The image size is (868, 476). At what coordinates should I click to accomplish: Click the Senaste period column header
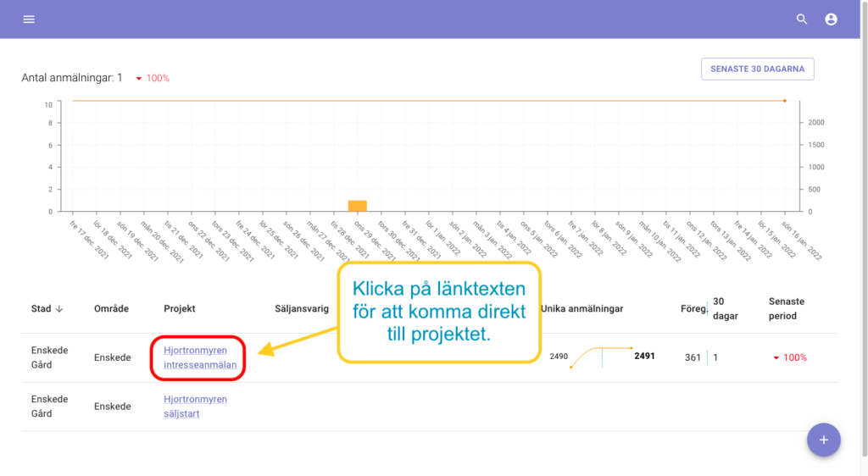coord(787,308)
